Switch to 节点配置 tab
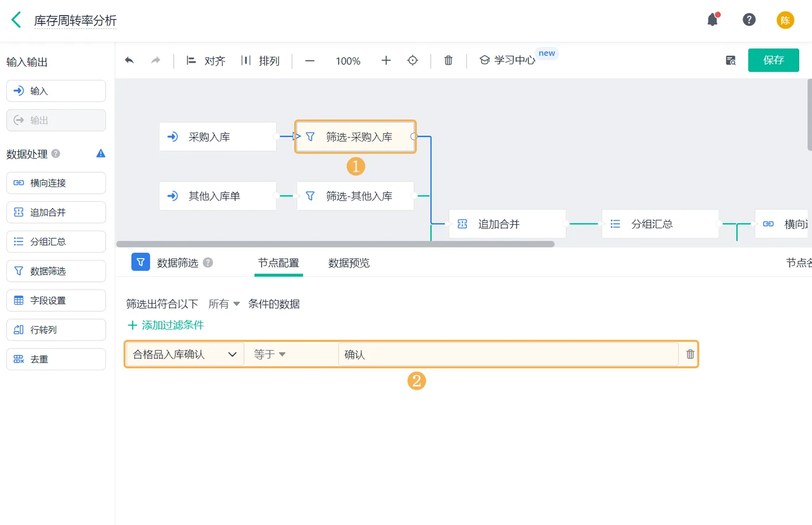Viewport: 812px width, 525px height. tap(278, 263)
